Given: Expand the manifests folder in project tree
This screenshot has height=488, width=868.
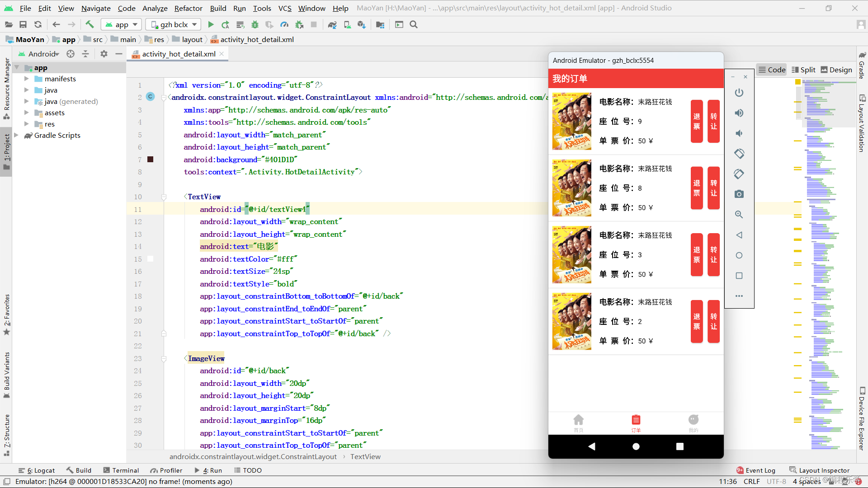Looking at the screenshot, I should click(26, 79).
